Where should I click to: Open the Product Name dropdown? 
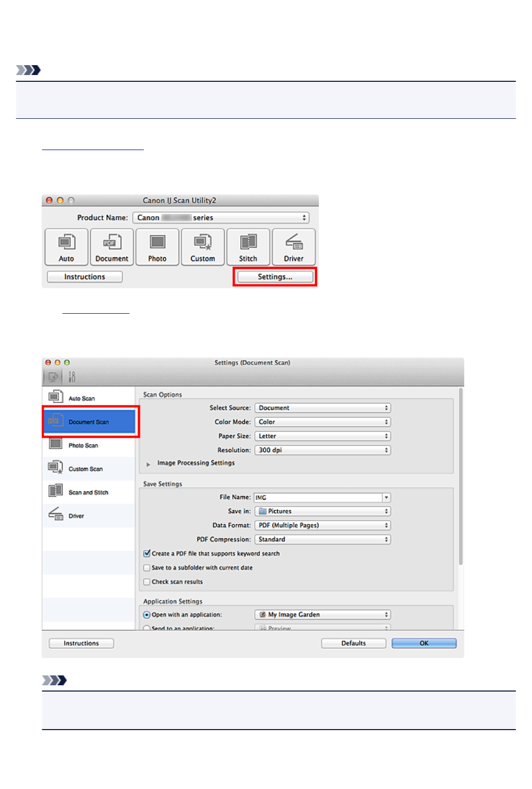[x=221, y=218]
